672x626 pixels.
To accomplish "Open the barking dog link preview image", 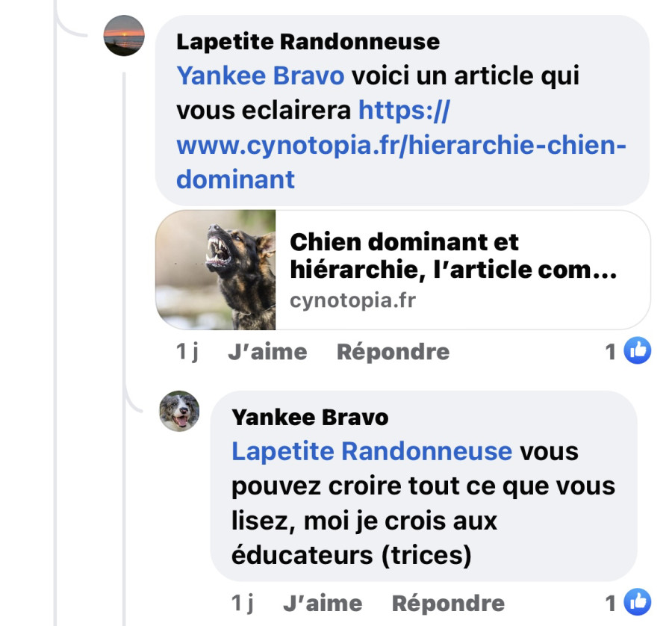I will (216, 270).
